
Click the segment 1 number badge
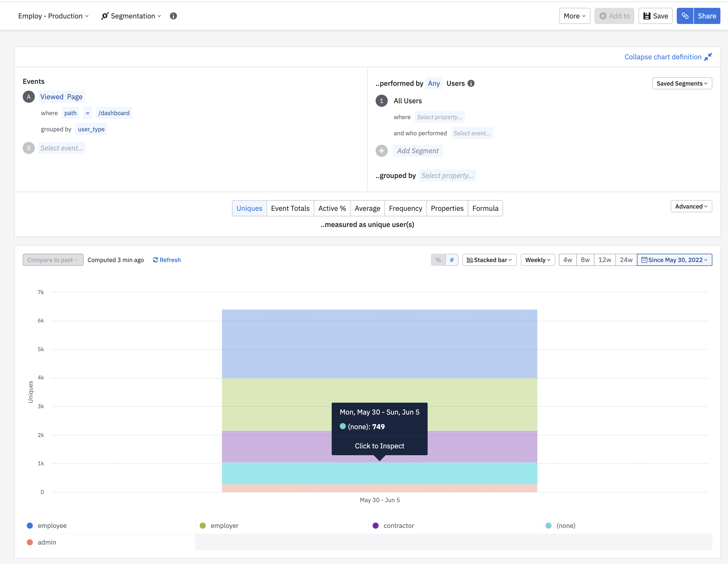(x=382, y=101)
